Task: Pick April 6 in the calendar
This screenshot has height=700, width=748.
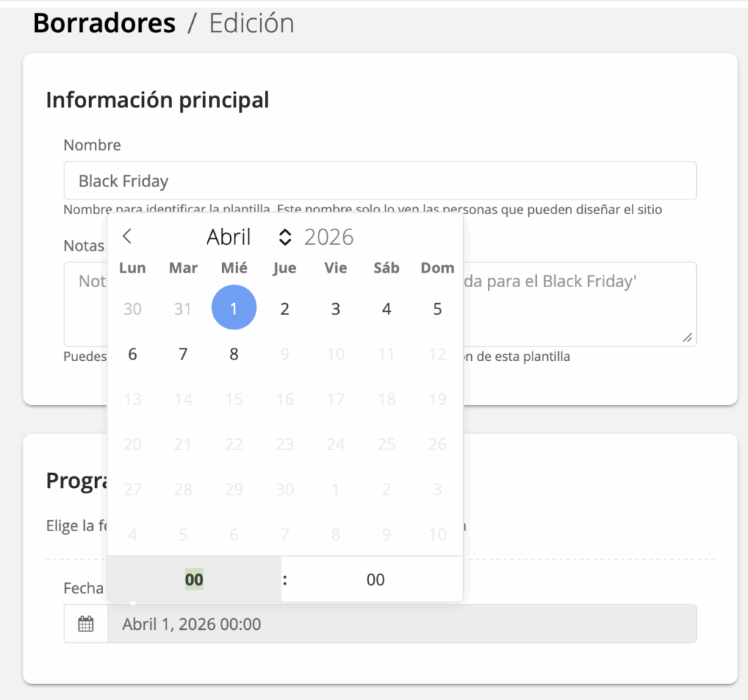Action: (x=132, y=354)
